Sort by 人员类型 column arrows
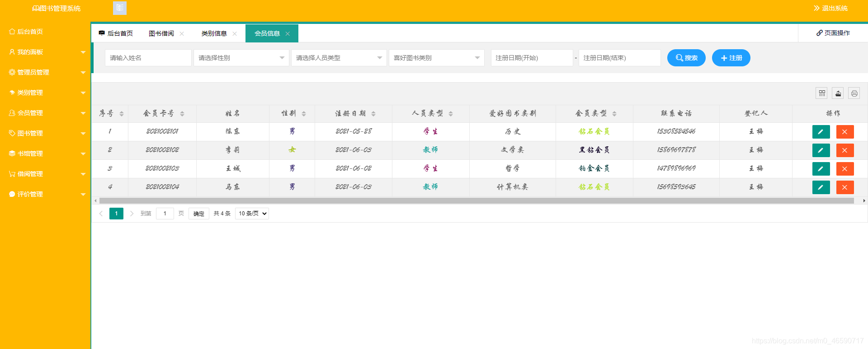The height and width of the screenshot is (349, 868). [x=451, y=114]
